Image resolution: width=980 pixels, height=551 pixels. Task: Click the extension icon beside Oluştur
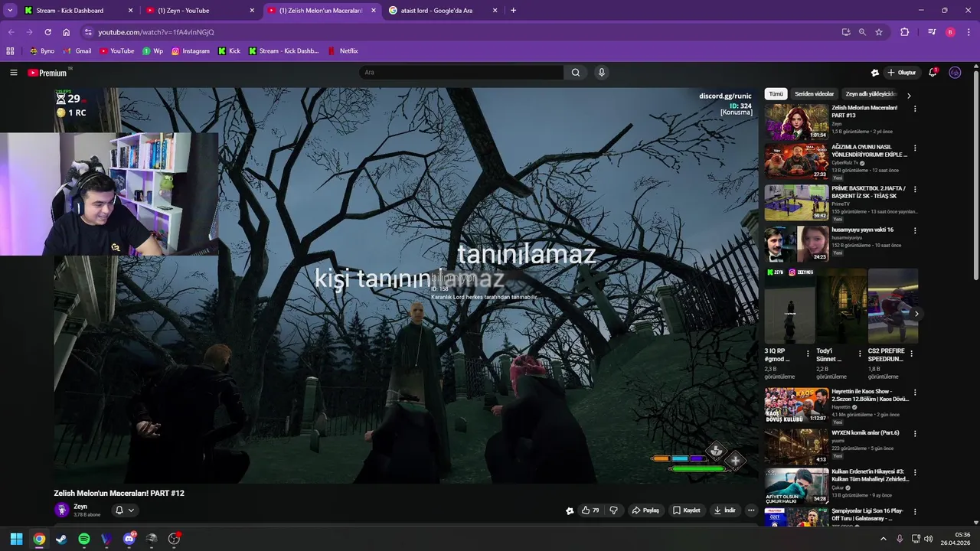(875, 73)
